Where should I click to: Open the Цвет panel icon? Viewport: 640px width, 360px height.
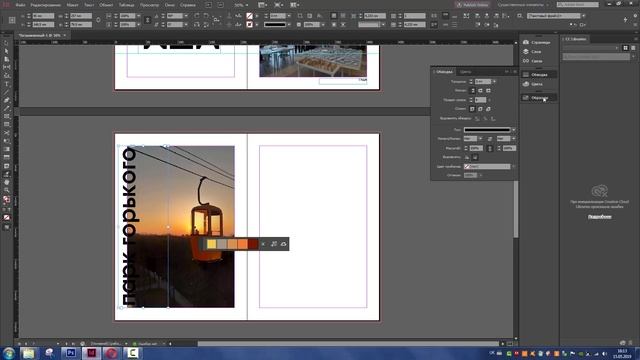click(x=526, y=84)
